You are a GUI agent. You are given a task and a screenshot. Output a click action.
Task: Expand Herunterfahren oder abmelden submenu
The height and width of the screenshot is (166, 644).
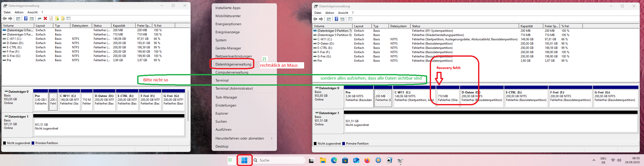click(244, 138)
